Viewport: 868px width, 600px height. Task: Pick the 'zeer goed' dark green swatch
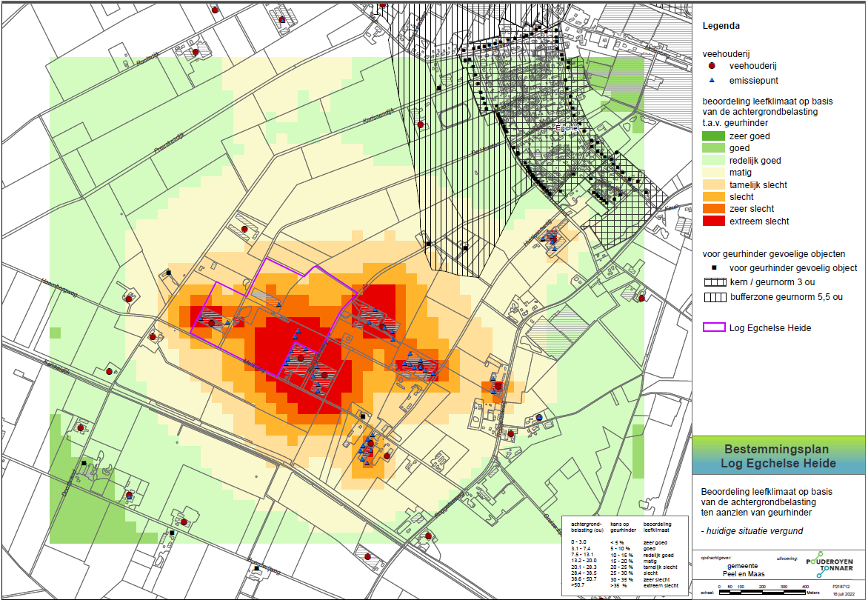click(715, 136)
